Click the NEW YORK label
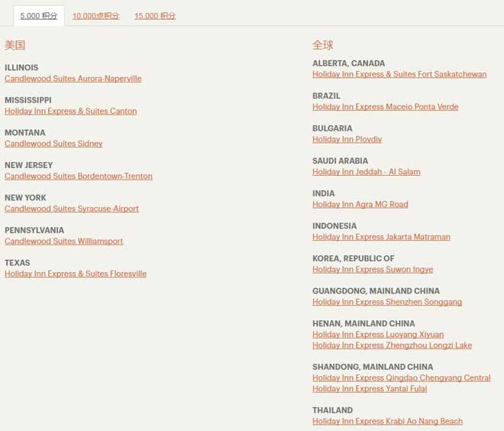This screenshot has width=504, height=431. [25, 197]
